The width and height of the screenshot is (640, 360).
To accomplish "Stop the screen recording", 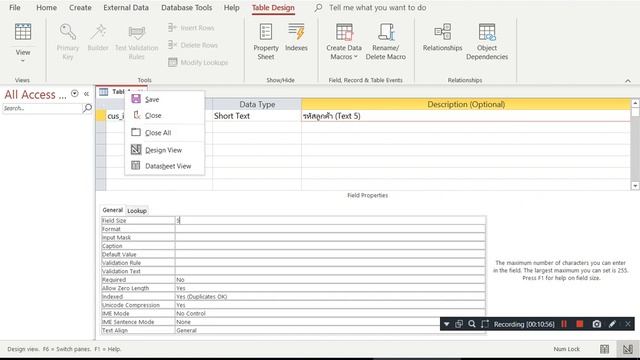I will [x=580, y=324].
